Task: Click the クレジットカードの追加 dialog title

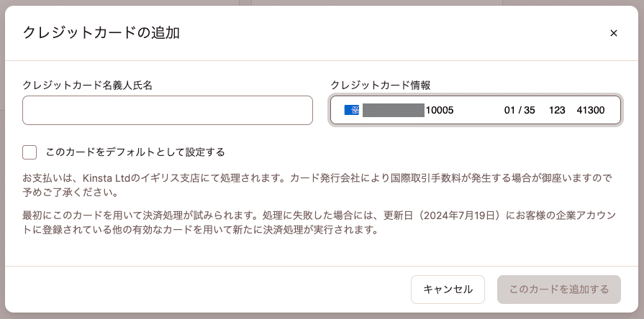Action: pos(101,32)
